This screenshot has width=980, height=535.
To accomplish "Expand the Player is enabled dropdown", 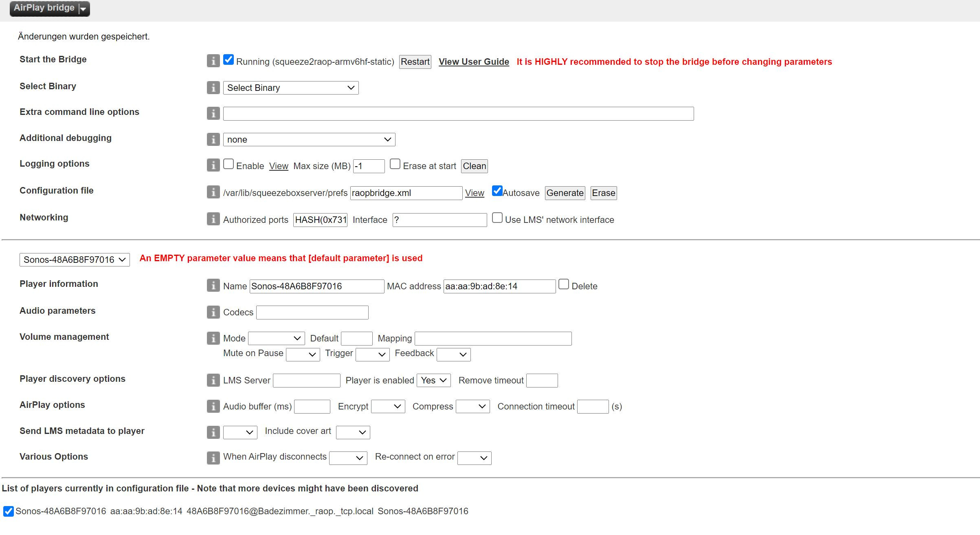I will coord(433,381).
